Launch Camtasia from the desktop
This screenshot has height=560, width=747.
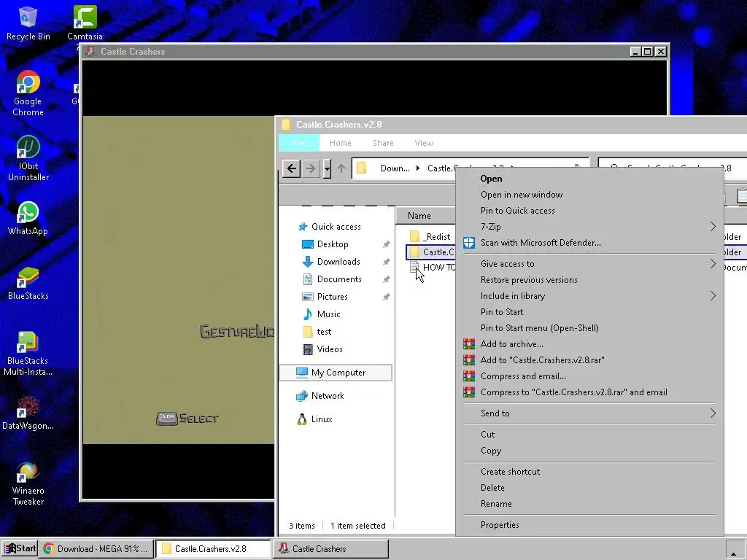pos(85,24)
